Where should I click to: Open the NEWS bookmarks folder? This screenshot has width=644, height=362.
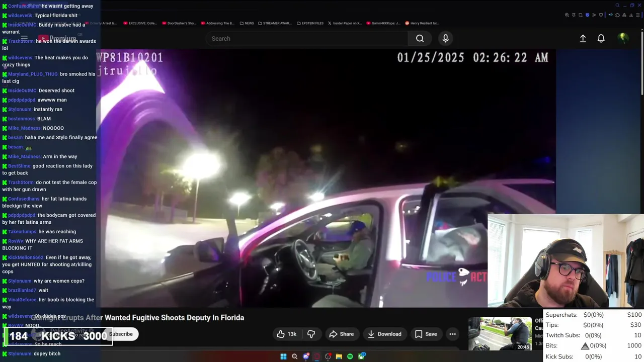[x=247, y=23]
